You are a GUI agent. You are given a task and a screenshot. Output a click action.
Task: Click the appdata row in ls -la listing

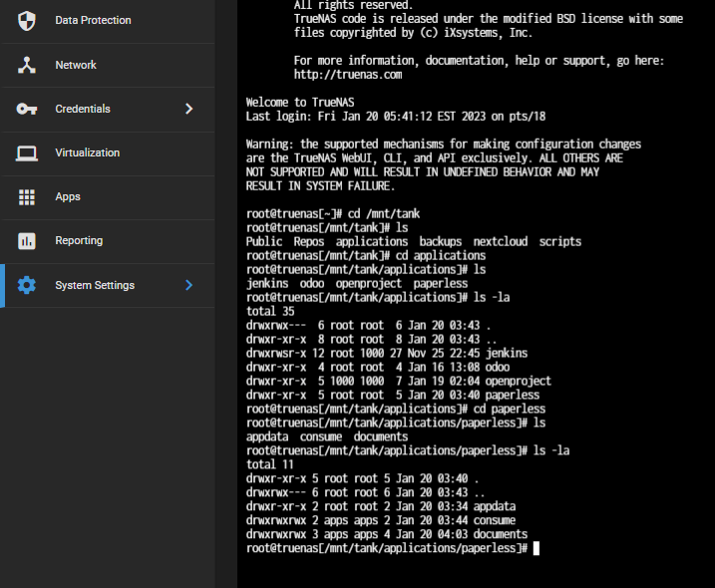tap(381, 506)
